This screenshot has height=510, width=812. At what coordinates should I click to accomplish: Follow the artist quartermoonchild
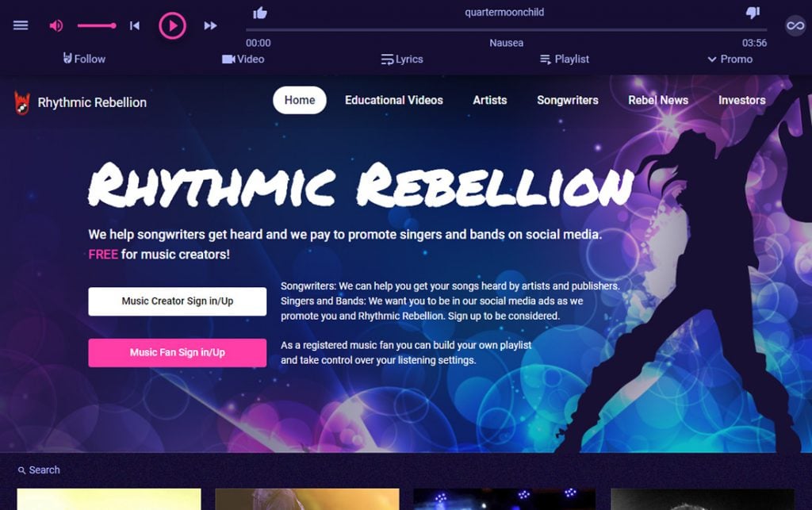tap(84, 59)
